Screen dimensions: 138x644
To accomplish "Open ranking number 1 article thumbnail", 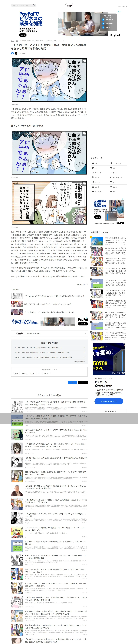I will 97,241.
